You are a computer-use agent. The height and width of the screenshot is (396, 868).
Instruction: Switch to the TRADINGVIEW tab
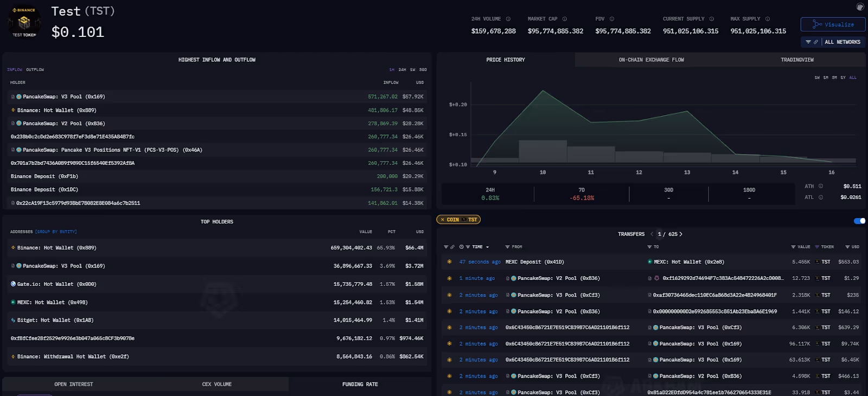click(797, 60)
